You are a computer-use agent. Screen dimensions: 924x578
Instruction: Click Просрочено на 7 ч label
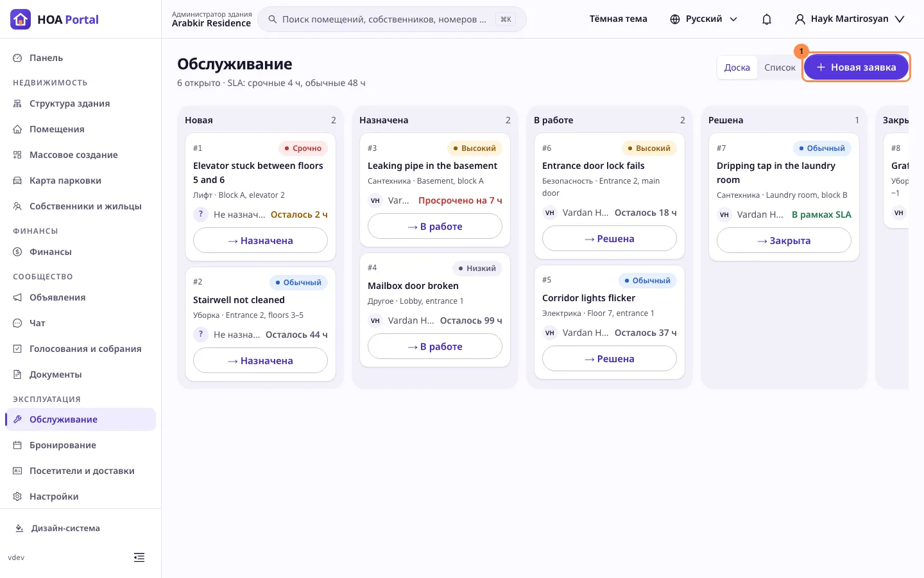coord(460,200)
